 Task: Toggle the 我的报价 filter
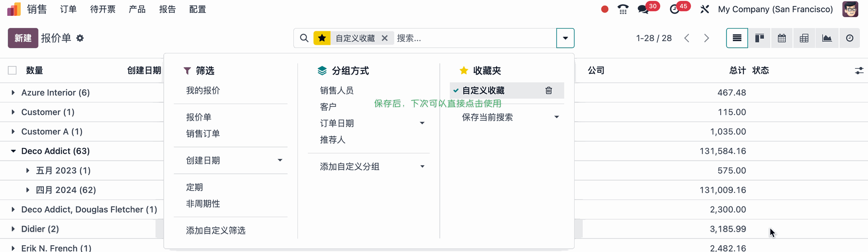click(x=203, y=90)
